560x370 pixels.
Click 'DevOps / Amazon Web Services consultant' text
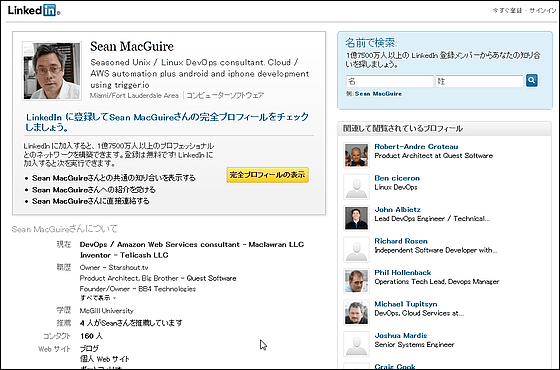click(160, 245)
